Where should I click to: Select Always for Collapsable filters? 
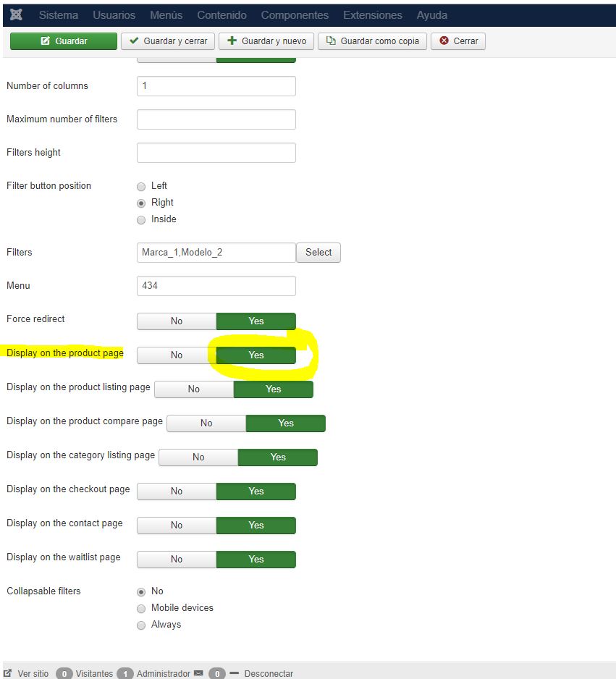[x=141, y=625]
